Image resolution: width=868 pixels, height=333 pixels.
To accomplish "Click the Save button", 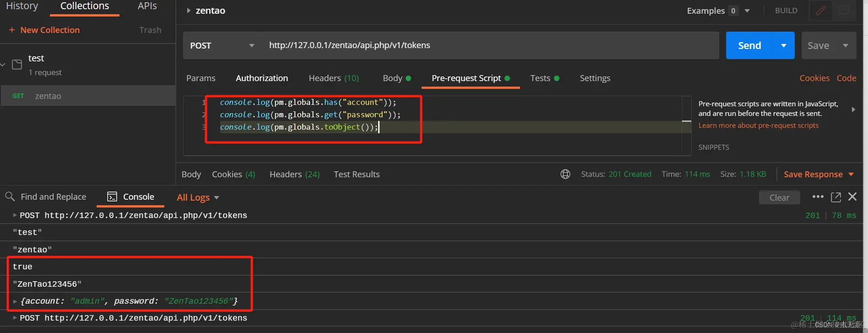I will pyautogui.click(x=819, y=45).
